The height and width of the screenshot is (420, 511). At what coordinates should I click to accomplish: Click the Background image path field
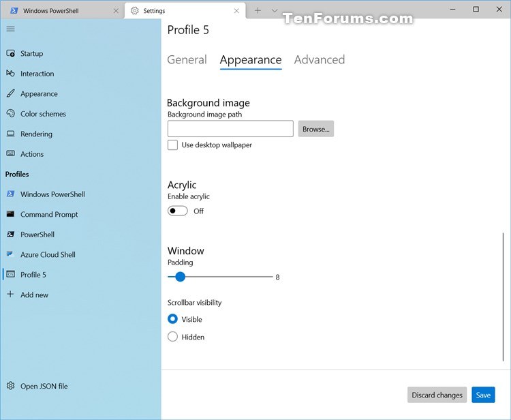[230, 129]
